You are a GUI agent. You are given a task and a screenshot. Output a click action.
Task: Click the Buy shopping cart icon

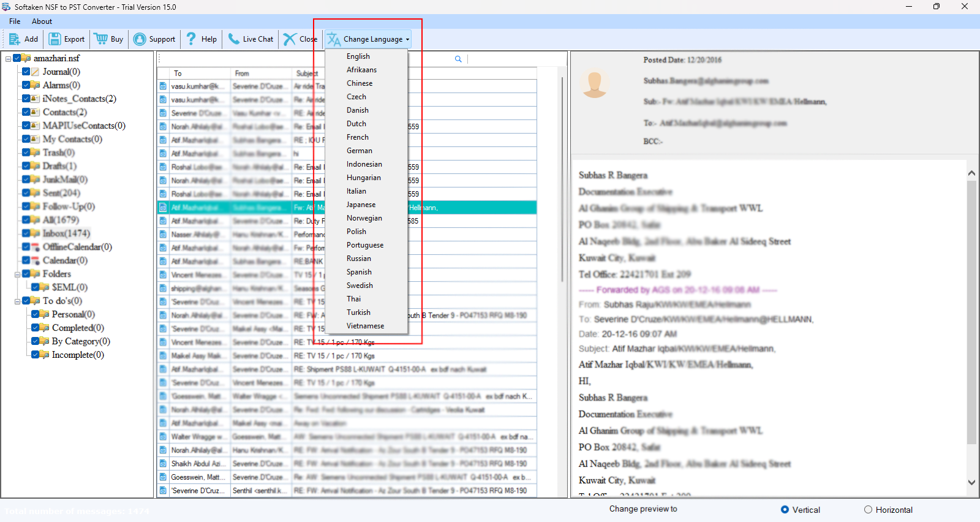coord(101,39)
